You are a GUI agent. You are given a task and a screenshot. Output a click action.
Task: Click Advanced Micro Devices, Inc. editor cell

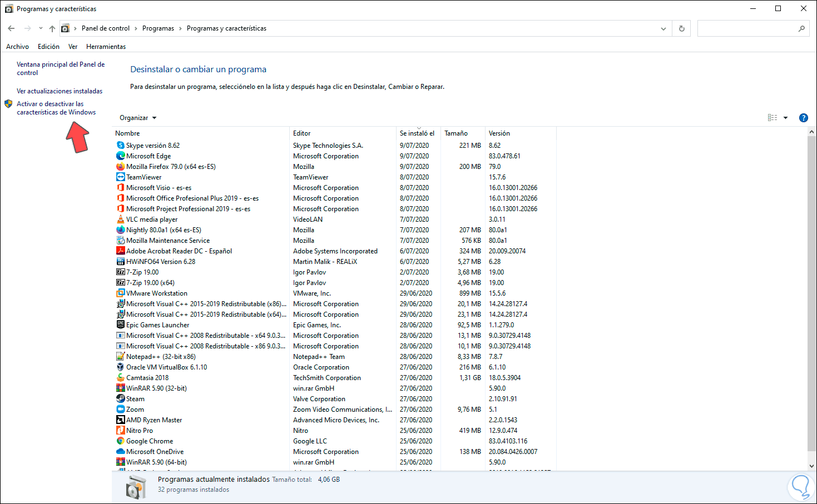336,420
